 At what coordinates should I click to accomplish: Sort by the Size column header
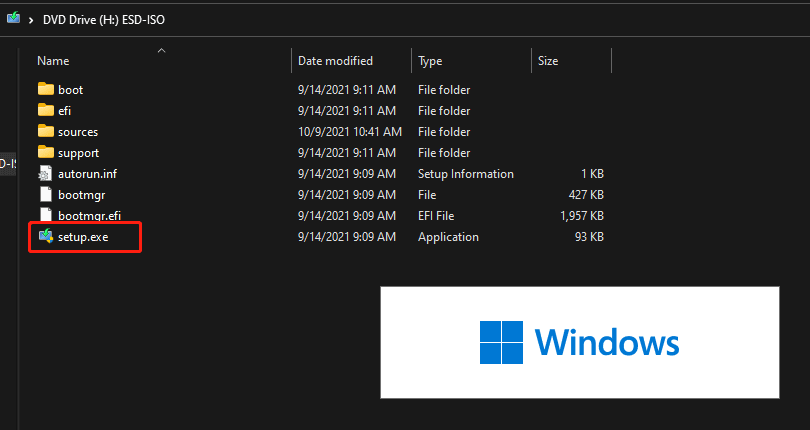pyautogui.click(x=548, y=61)
